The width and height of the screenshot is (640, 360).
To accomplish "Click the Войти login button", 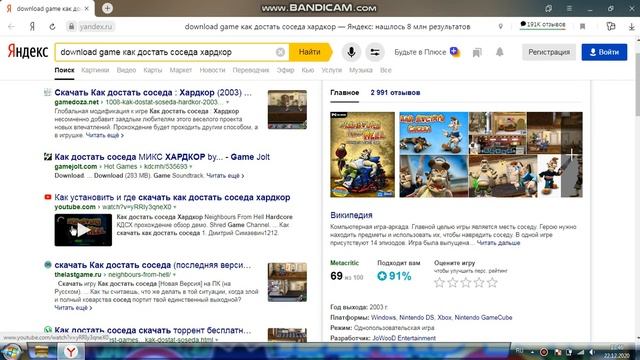I will (604, 52).
